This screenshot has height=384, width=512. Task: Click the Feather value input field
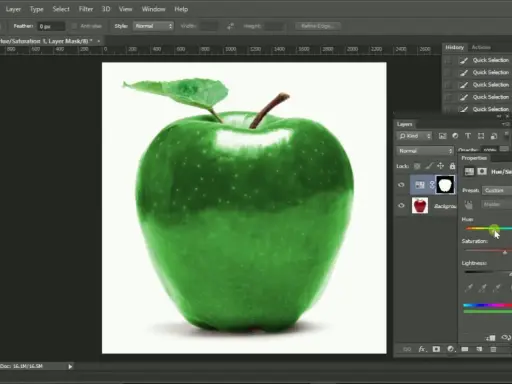51,26
